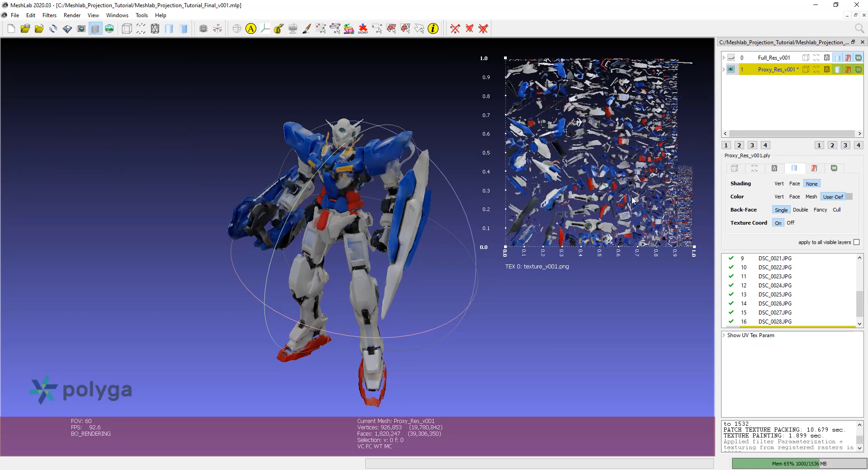Click the New Empty Project icon
The height and width of the screenshot is (470, 868).
coord(11,29)
